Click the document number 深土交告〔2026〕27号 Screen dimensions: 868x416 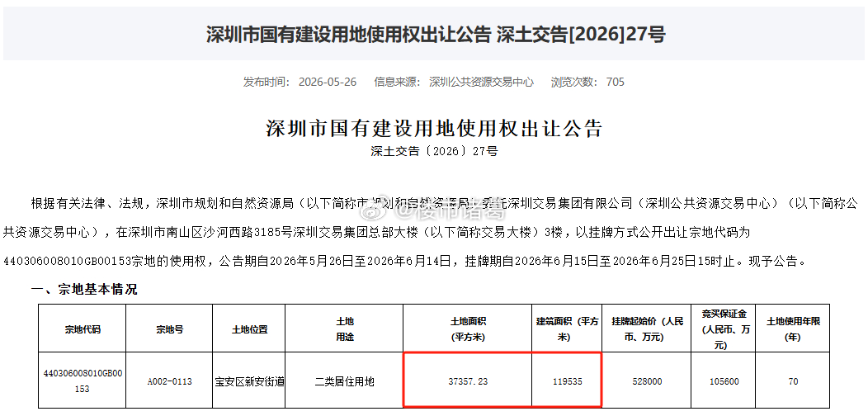point(434,151)
